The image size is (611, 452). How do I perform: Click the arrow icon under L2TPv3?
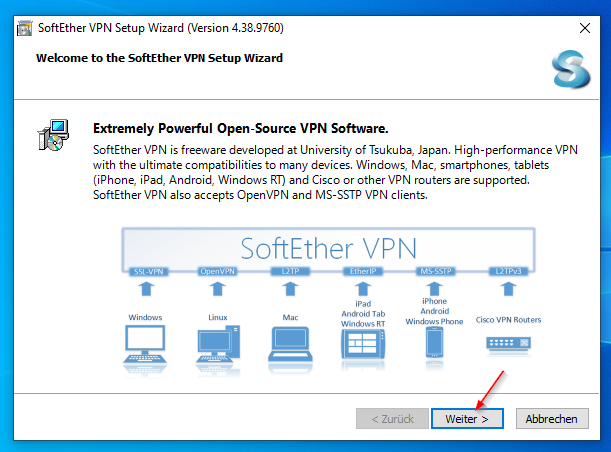509,289
